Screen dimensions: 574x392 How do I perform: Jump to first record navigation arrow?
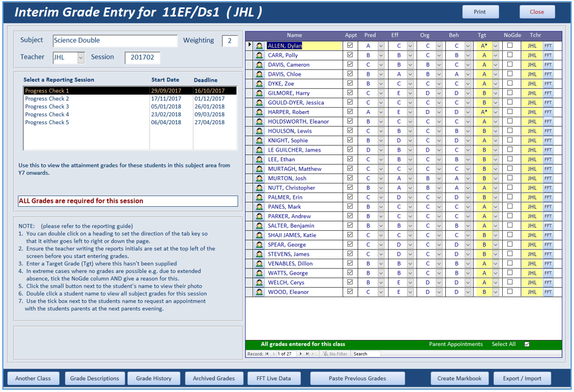click(267, 354)
